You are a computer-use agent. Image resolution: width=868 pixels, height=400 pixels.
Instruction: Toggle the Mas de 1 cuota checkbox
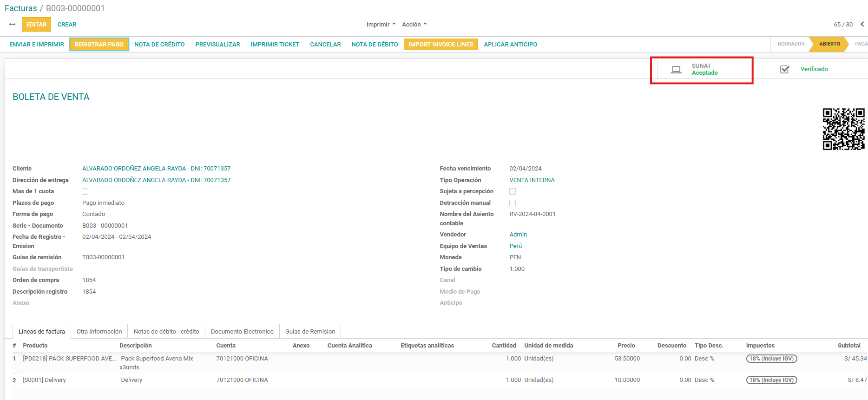click(85, 191)
